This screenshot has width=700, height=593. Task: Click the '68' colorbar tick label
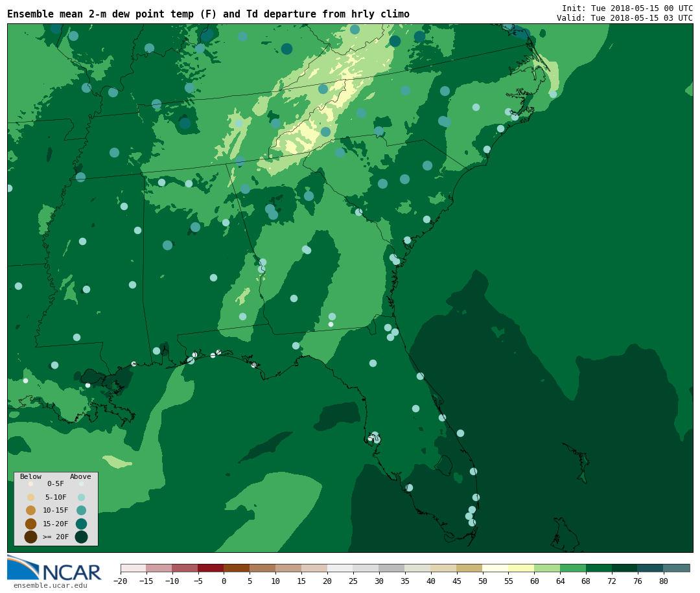click(586, 581)
